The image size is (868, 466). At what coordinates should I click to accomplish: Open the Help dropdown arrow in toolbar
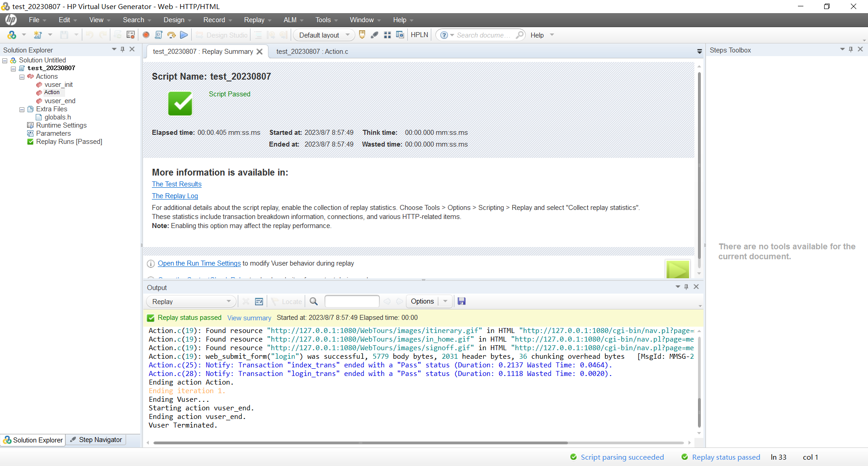click(x=552, y=35)
